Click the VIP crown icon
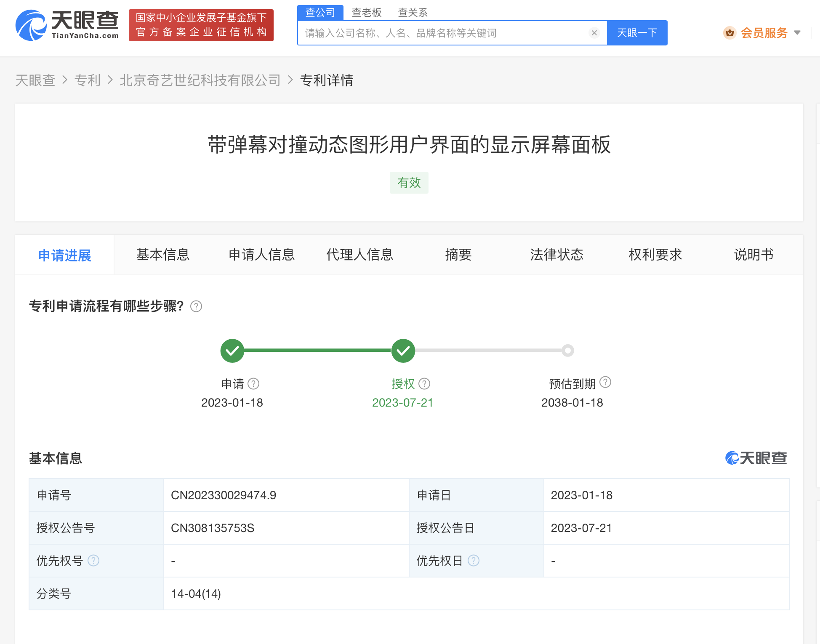 coord(729,33)
